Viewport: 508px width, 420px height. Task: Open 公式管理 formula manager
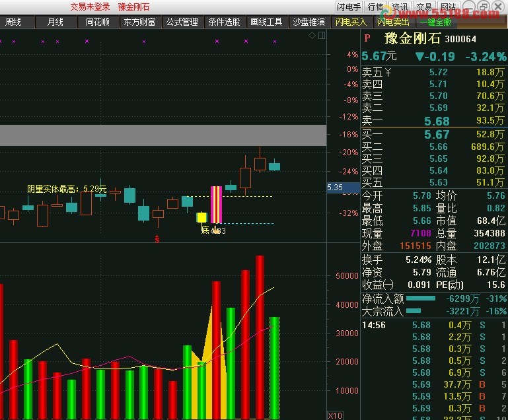click(x=182, y=22)
